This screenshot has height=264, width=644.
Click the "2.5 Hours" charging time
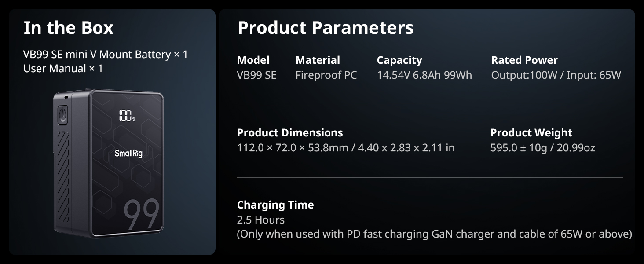click(260, 220)
